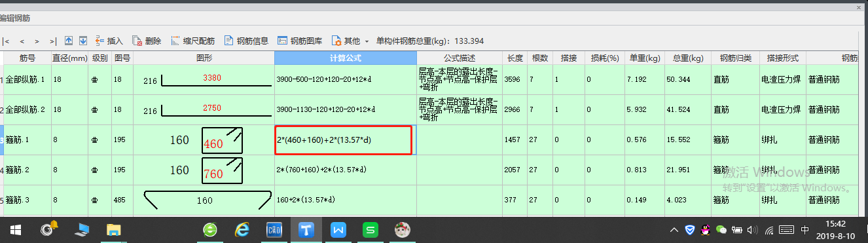Open the cartoon avatar taskbar app

click(402, 230)
